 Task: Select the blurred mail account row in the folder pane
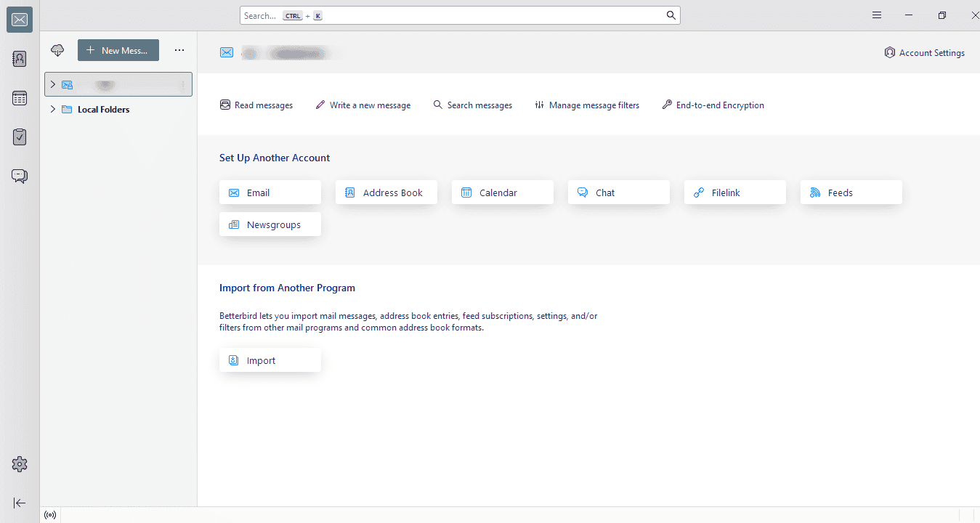[118, 84]
